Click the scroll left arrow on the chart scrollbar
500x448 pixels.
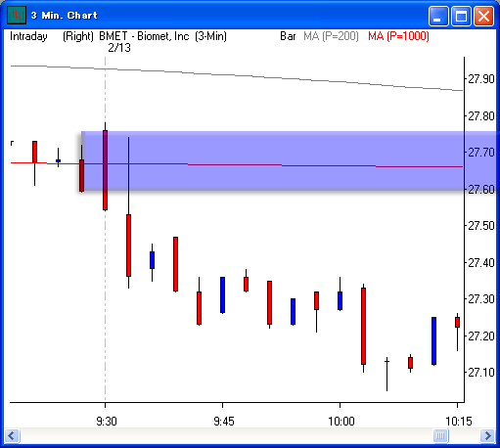click(12, 435)
